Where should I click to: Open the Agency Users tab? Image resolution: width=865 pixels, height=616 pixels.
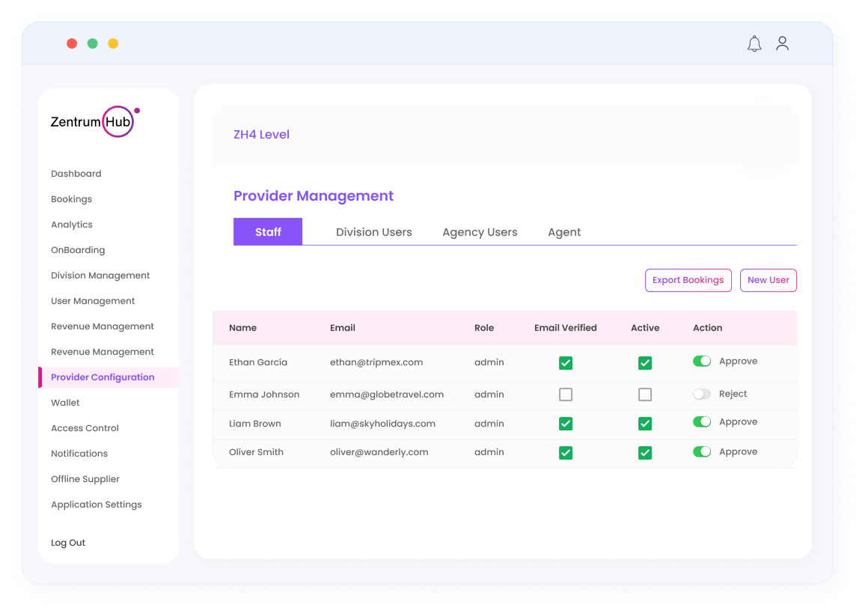coord(480,232)
